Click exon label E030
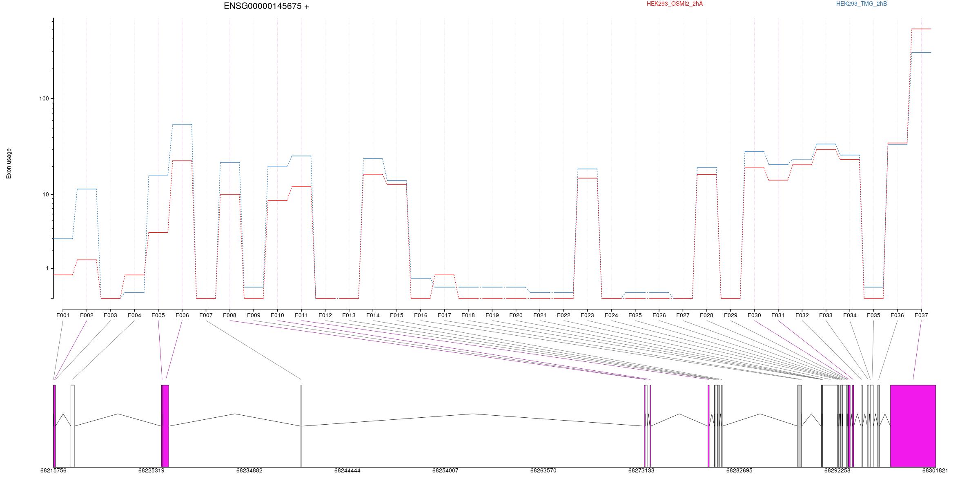The width and height of the screenshot is (980, 490). 754,315
